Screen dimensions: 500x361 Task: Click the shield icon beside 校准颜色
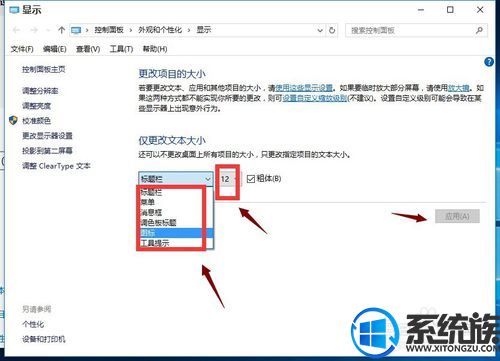pyautogui.click(x=13, y=120)
